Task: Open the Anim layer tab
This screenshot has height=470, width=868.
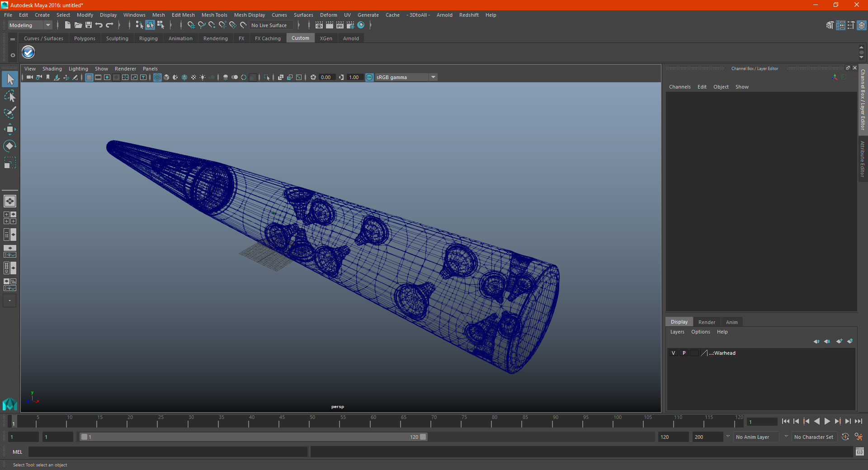Action: tap(732, 322)
